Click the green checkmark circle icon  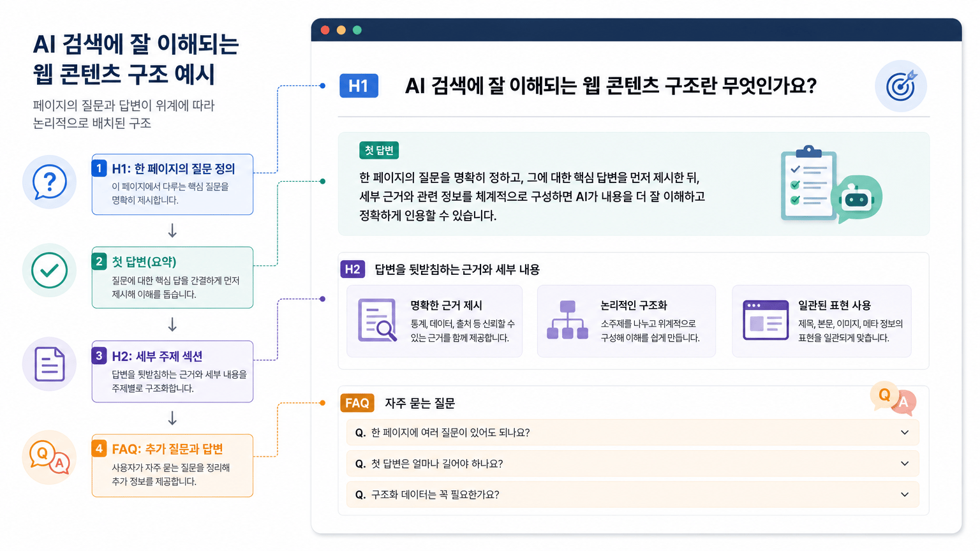(50, 270)
